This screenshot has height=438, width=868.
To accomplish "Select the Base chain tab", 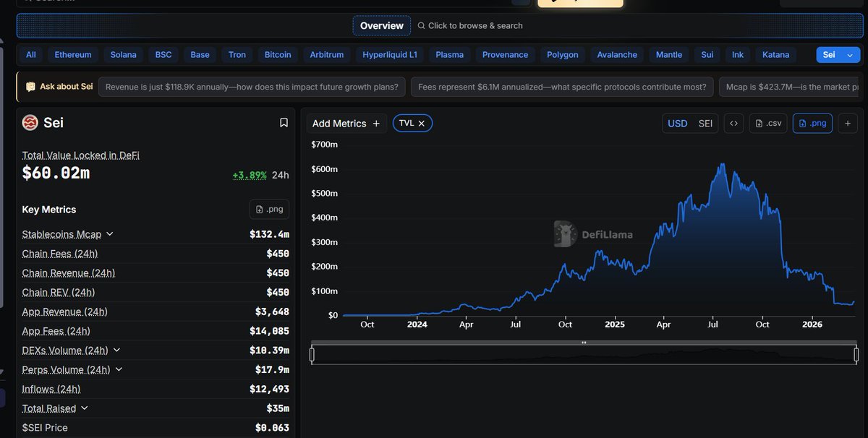I will [200, 55].
